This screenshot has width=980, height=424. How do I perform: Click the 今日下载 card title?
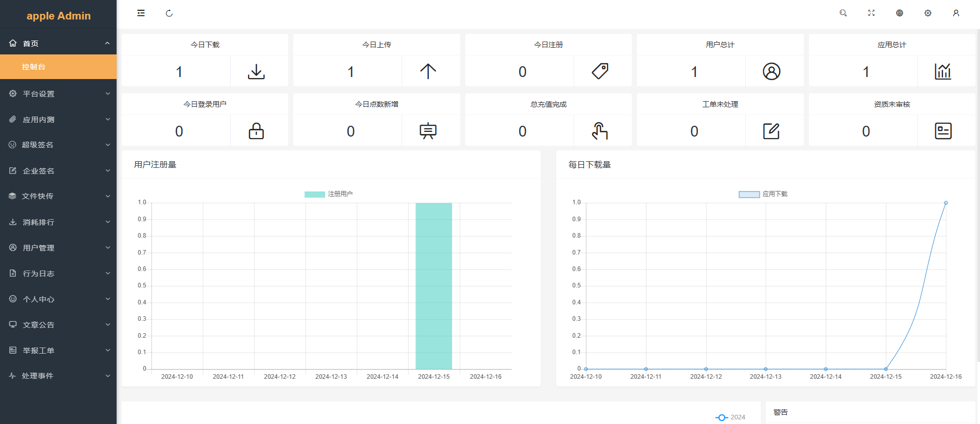[205, 45]
